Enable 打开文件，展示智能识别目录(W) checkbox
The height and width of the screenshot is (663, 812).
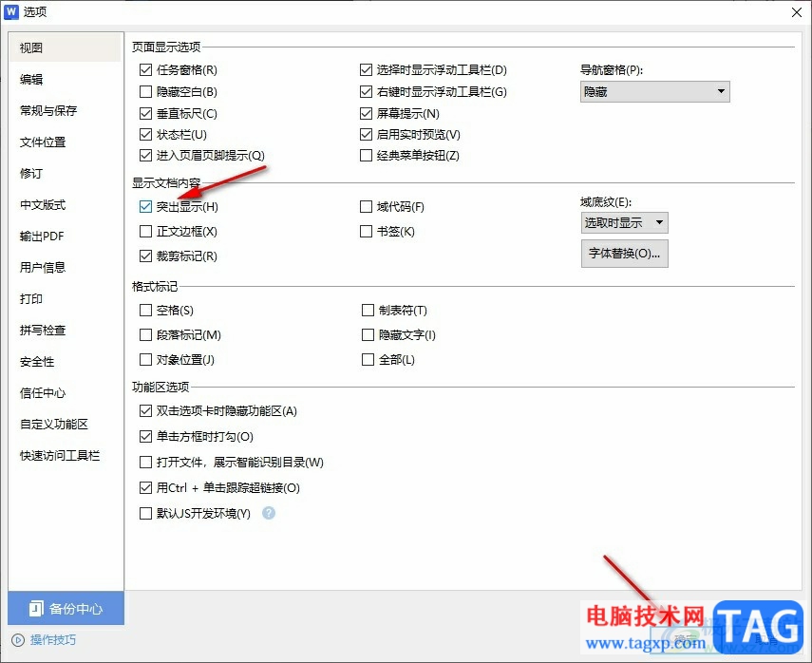coord(145,462)
